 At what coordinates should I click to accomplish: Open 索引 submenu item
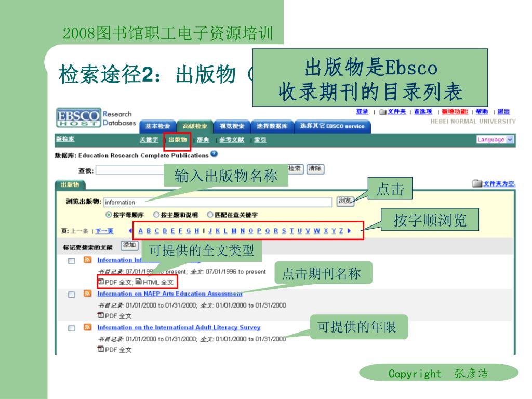pyautogui.click(x=260, y=140)
